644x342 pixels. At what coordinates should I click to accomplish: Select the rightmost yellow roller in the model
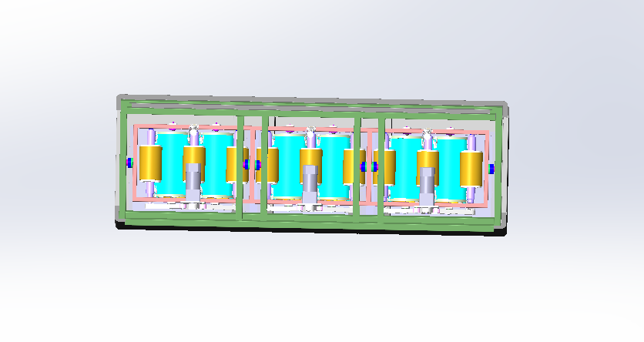pos(471,169)
